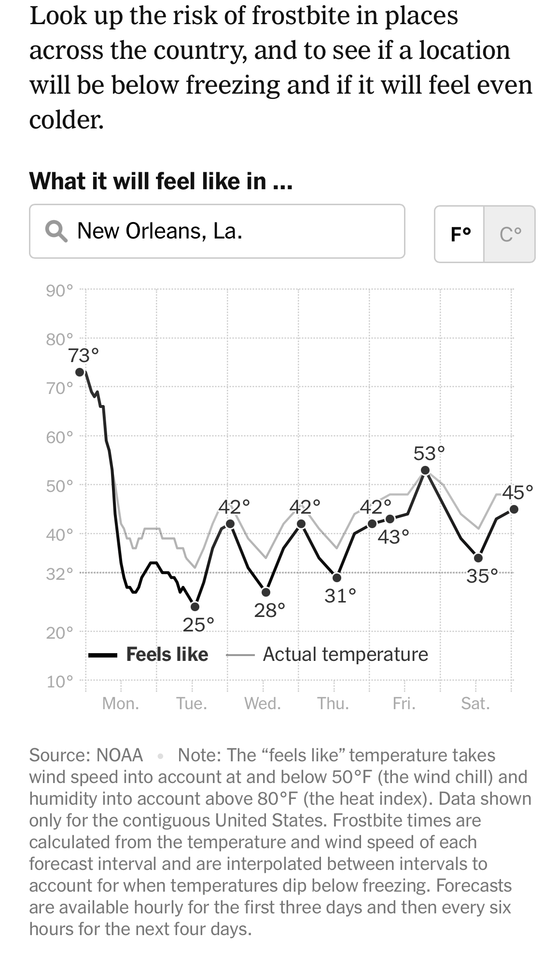This screenshot has height=980, width=557.
Task: Click the Feels like legend line swatch
Action: click(102, 655)
